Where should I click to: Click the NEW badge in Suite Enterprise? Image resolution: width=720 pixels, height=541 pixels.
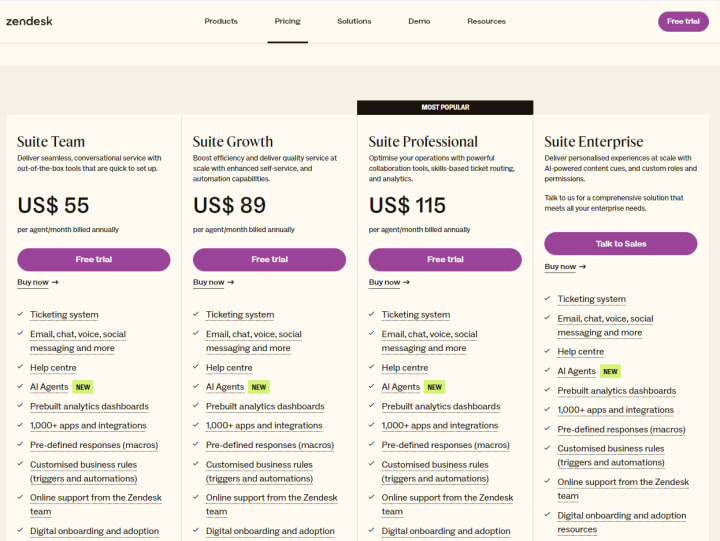(x=610, y=371)
